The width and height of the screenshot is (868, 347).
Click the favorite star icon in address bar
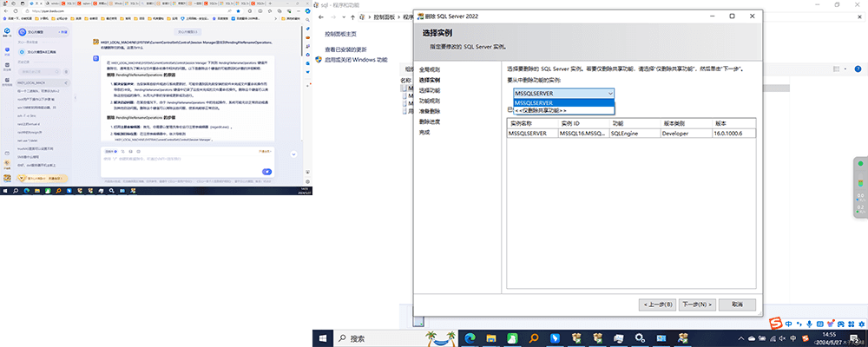click(238, 10)
